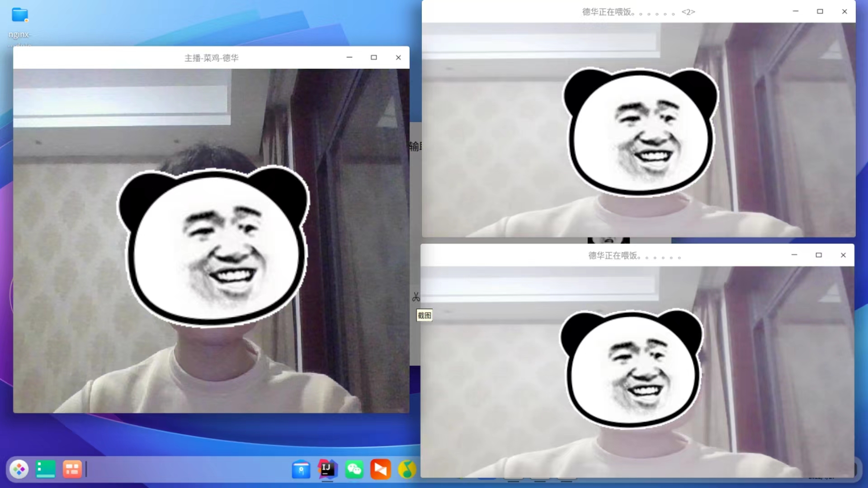The height and width of the screenshot is (488, 868).
Task: Open the QQ Music icon in the dock
Action: point(407,469)
